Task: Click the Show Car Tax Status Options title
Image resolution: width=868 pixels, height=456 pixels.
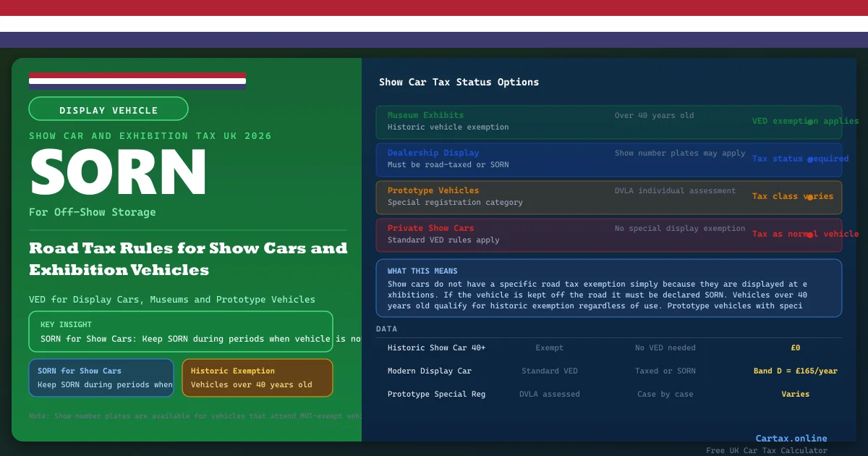Action: (x=459, y=83)
